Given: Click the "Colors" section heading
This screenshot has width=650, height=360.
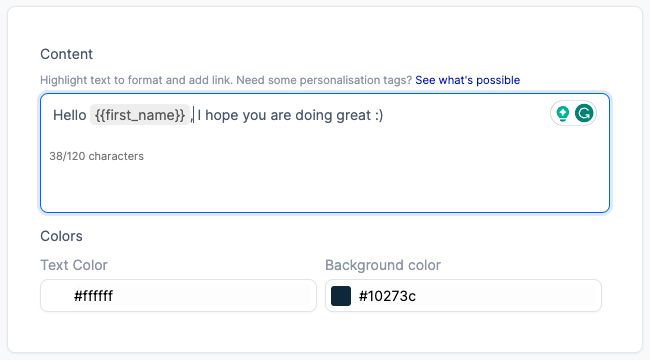Looking at the screenshot, I should (x=61, y=236).
